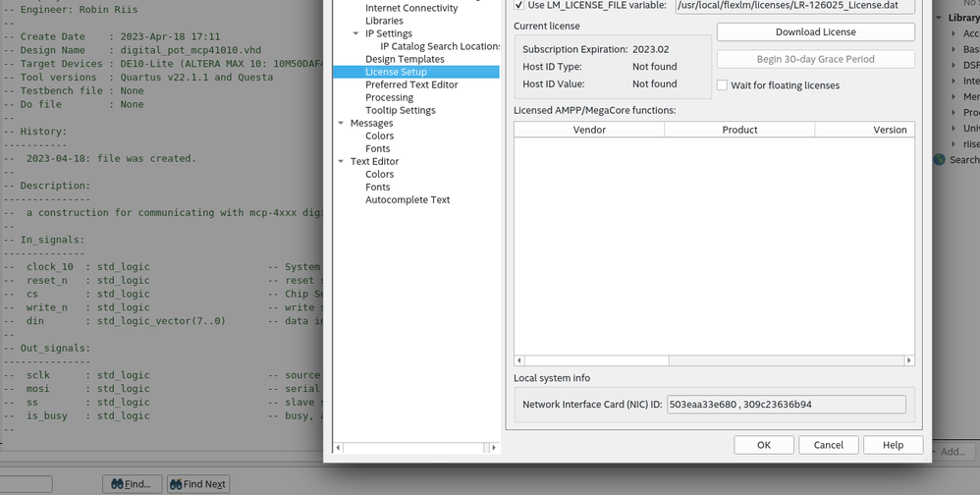Screen dimensions: 980x495
Task: Collapse the IP Settings tree node
Action: 355,33
